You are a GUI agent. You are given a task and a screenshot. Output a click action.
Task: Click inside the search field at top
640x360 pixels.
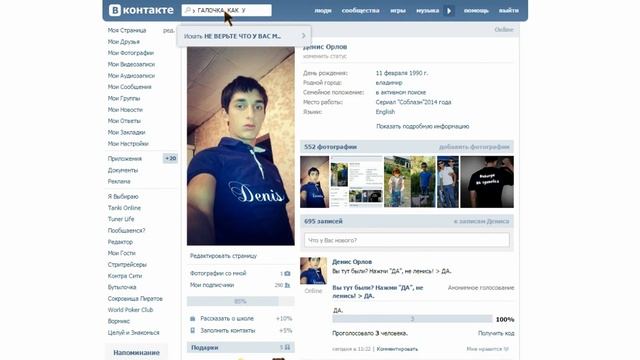pyautogui.click(x=227, y=10)
